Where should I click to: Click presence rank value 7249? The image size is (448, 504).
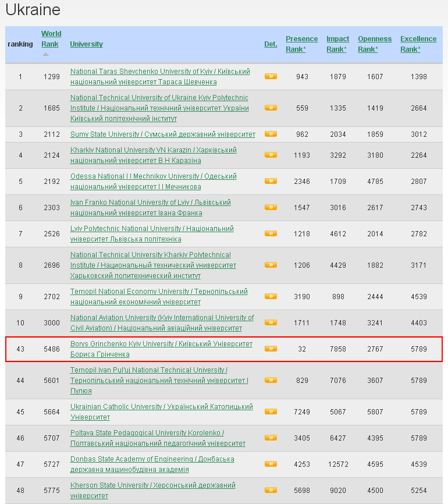click(x=302, y=411)
